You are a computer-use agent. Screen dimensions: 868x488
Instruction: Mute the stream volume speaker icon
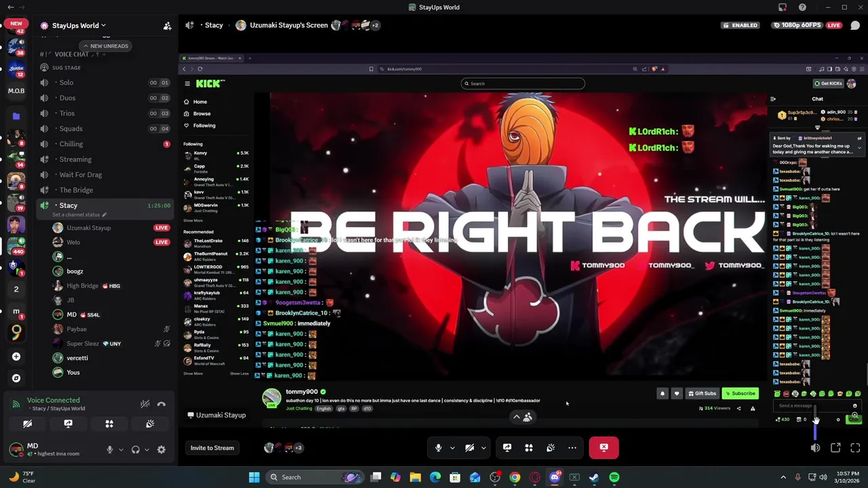point(815,447)
